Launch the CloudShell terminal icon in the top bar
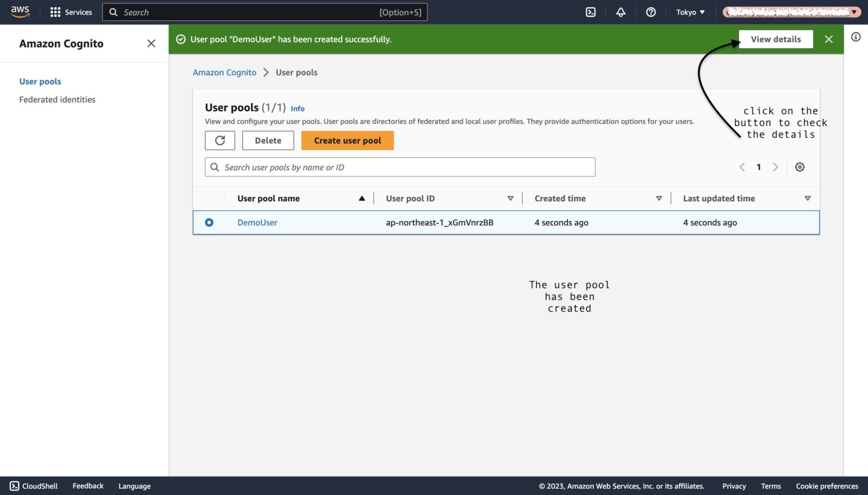Image resolution: width=868 pixels, height=495 pixels. click(591, 12)
